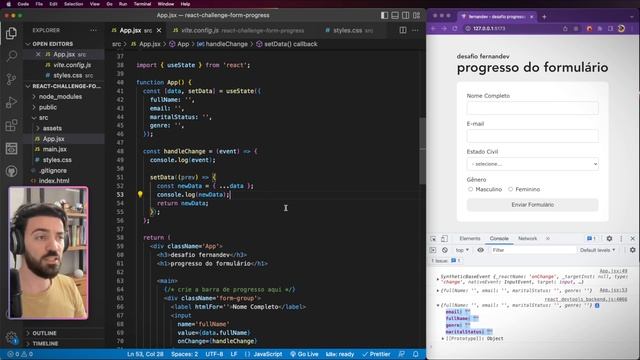The height and width of the screenshot is (360, 640).
Task: Open the Run and Debug view
Action: tap(11, 102)
